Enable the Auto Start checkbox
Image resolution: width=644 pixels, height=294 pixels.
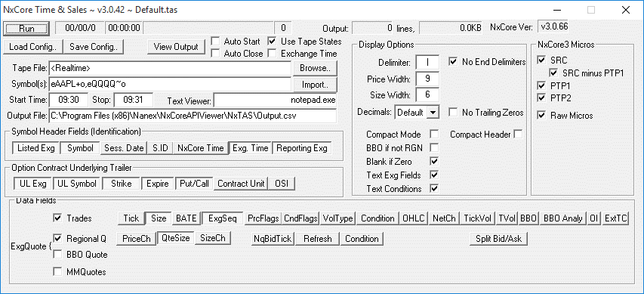click(215, 41)
